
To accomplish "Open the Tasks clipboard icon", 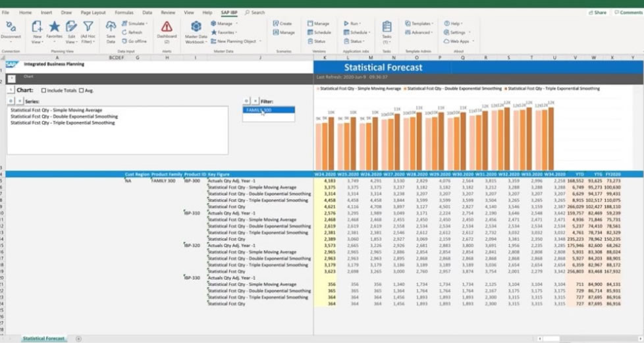I will coord(387,27).
